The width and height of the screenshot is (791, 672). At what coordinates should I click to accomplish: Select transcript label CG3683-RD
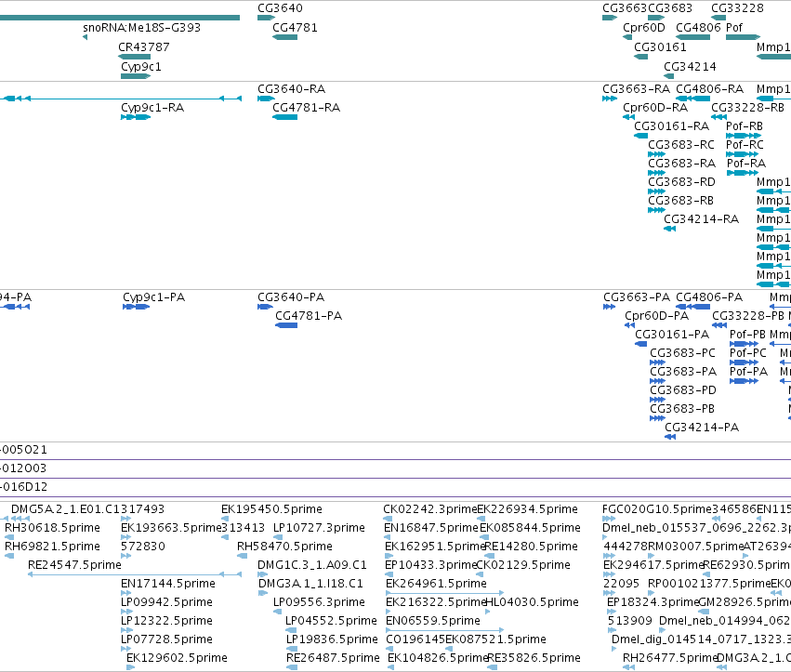coord(681,182)
